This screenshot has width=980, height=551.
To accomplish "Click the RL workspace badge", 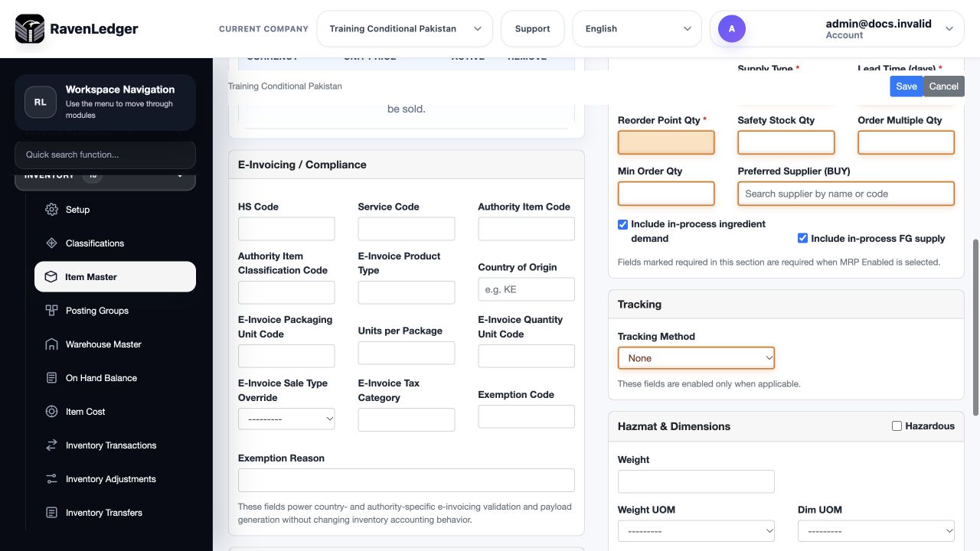I will [x=40, y=102].
